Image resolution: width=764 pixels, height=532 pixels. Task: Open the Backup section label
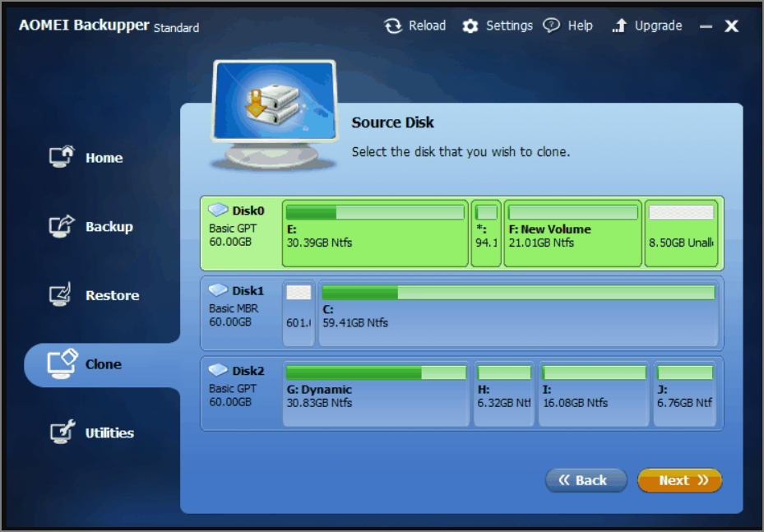(109, 227)
